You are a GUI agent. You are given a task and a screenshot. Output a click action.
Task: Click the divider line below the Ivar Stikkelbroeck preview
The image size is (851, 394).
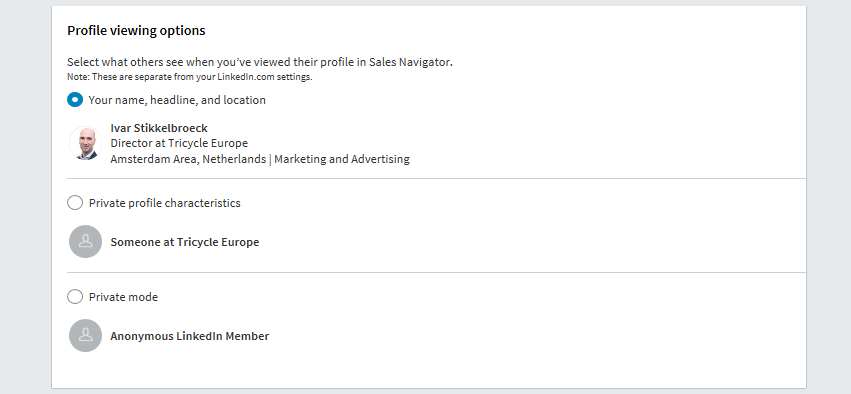click(436, 178)
